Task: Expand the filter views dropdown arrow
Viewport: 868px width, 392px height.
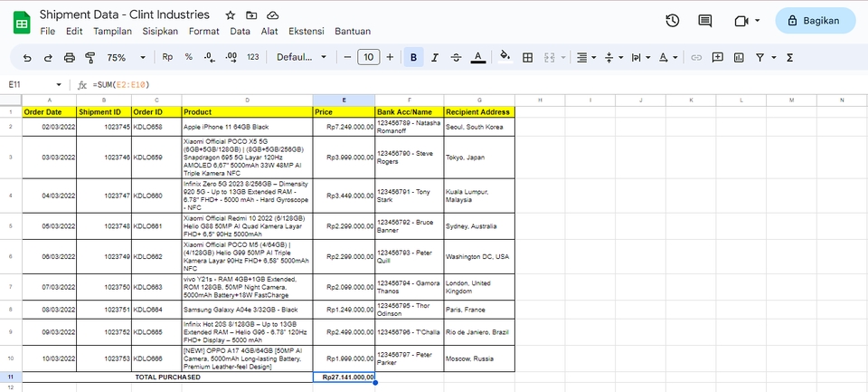Action: [774, 58]
